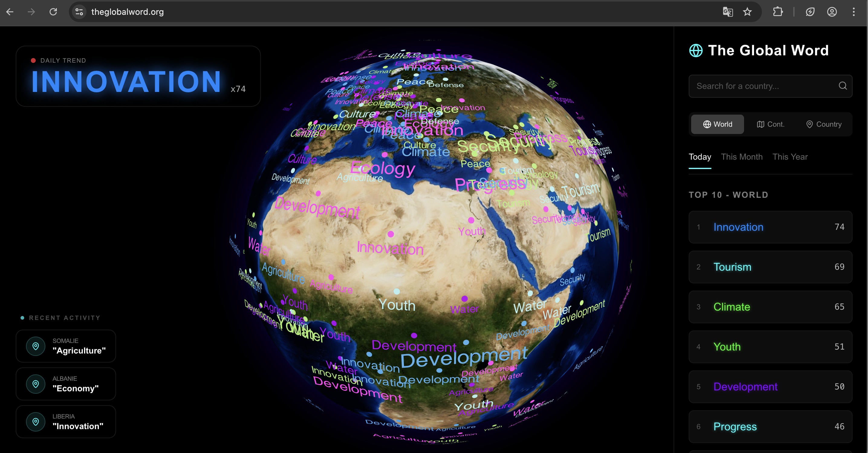The height and width of the screenshot is (453, 868).
Task: Enable the World view mode
Action: (x=717, y=124)
